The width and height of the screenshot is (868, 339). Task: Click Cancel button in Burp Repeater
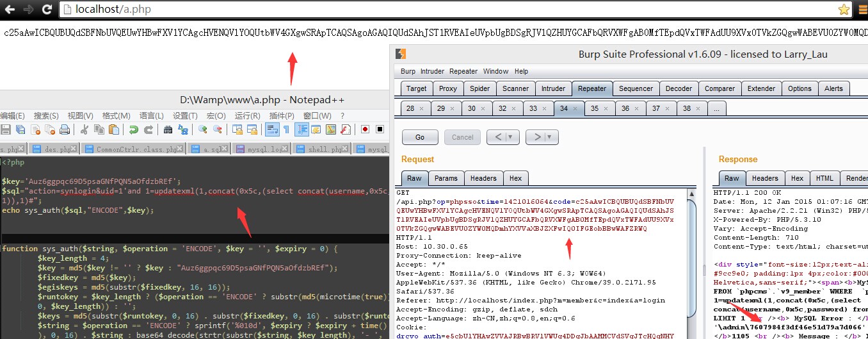[462, 136]
